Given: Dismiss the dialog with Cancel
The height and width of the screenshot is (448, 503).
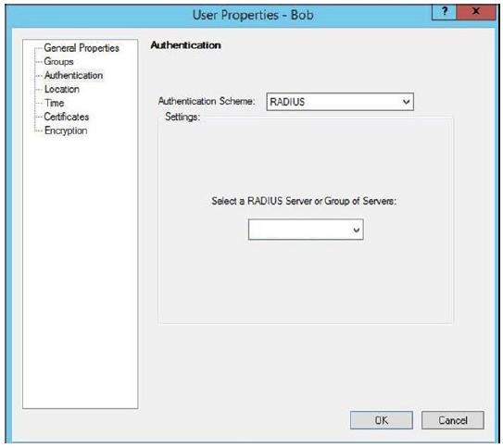Looking at the screenshot, I should [453, 420].
